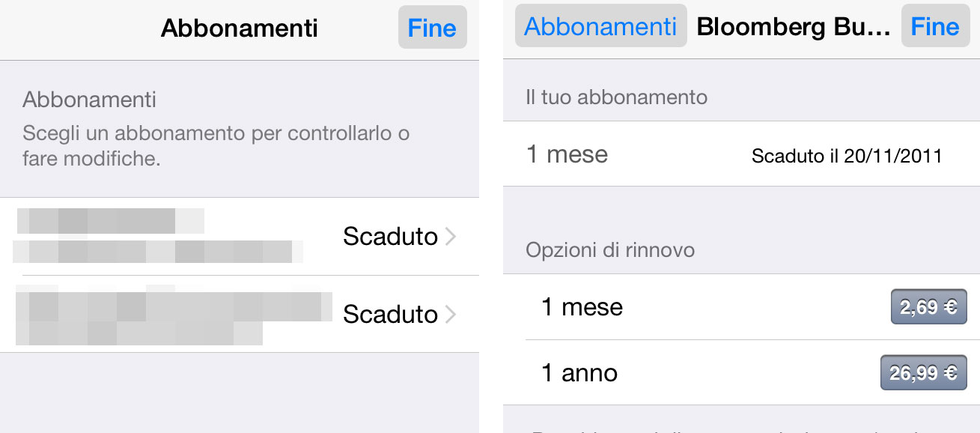980x433 pixels.
Task: Tap the Il tuo abbonamento section header
Action: pyautogui.click(x=615, y=97)
